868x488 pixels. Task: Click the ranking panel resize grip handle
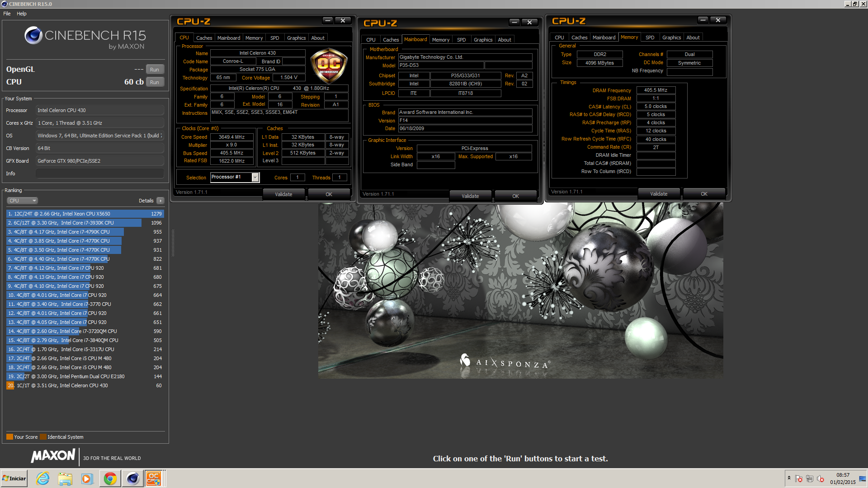tap(173, 243)
